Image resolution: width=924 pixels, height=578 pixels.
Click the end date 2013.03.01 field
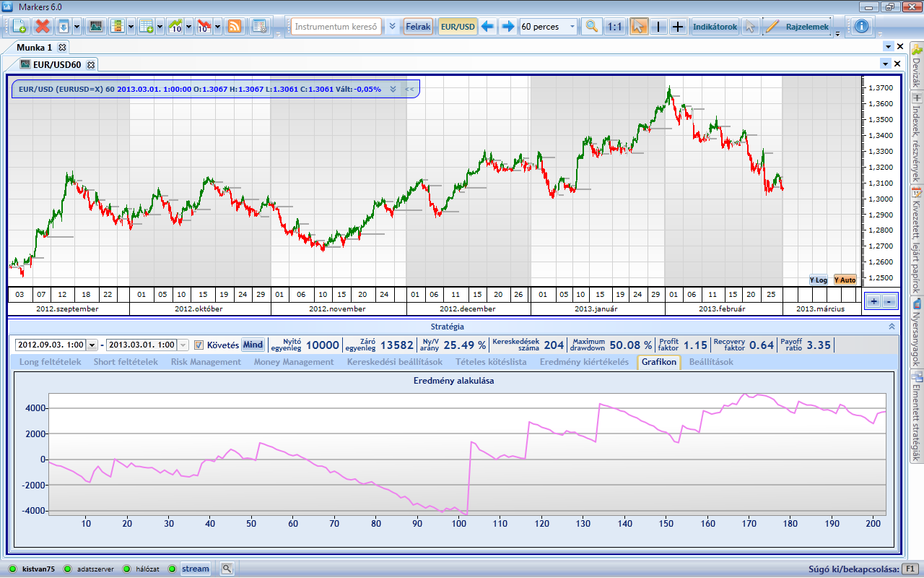click(x=142, y=345)
